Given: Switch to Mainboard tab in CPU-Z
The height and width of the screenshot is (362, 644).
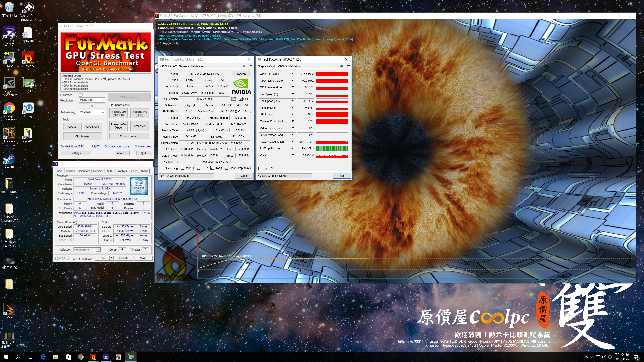Looking at the screenshot, I should tap(84, 171).
